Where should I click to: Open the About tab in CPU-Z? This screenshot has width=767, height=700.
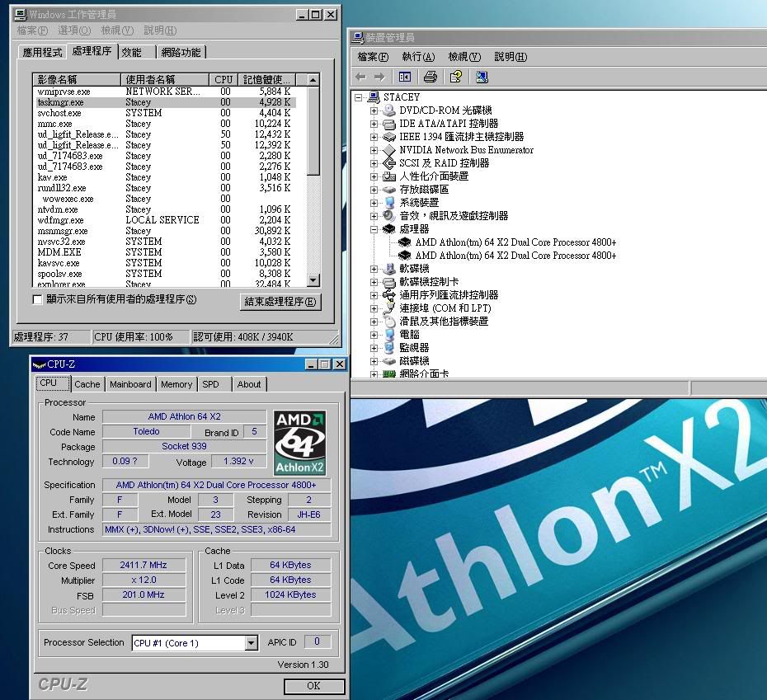point(249,384)
